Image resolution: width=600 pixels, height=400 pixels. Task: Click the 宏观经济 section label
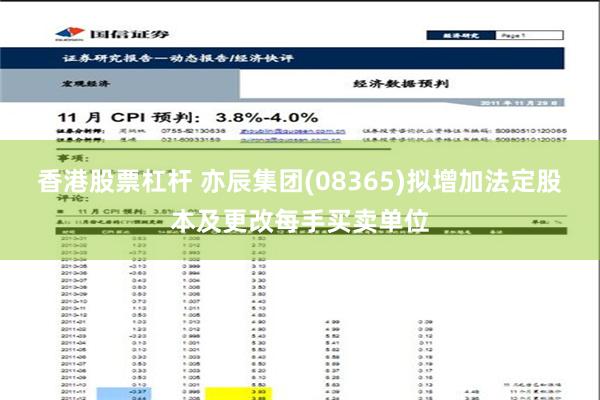(x=86, y=83)
